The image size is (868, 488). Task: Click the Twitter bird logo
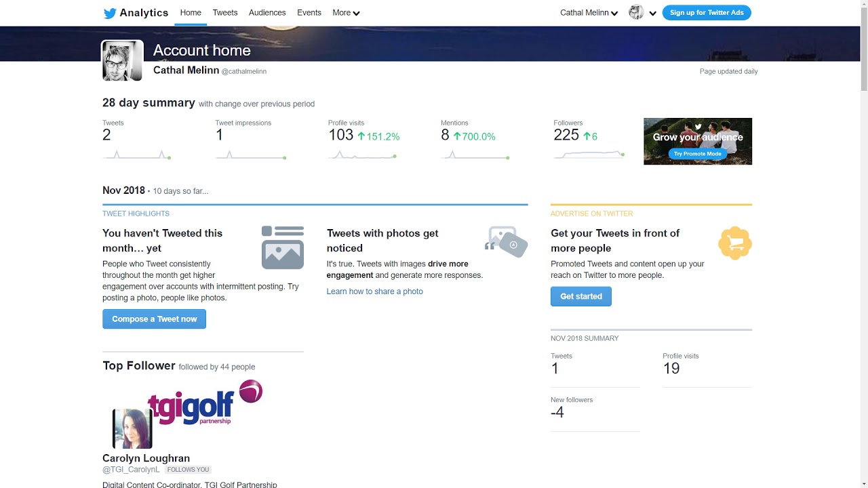coord(110,13)
